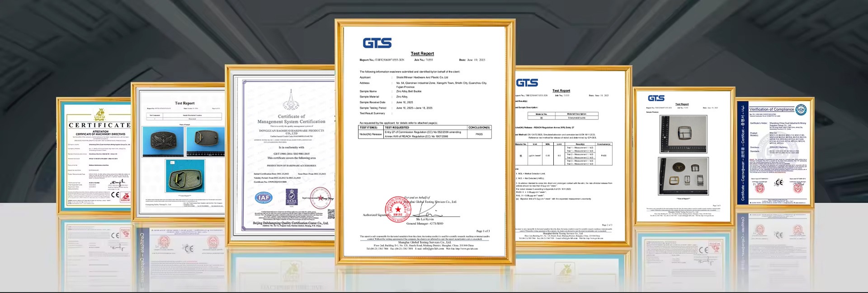This screenshot has height=293, width=868.
Task: Click the applicant 'Shishi Minnan Hardware And Plastic Co.,Ltd'
Action: [422, 77]
